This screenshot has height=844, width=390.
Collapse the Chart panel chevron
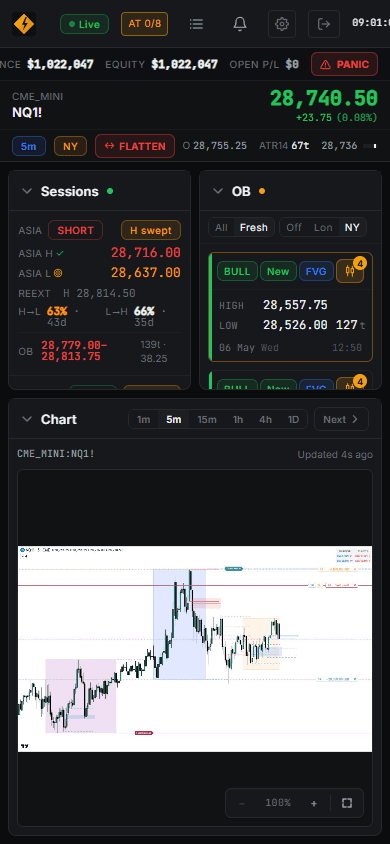tap(27, 419)
